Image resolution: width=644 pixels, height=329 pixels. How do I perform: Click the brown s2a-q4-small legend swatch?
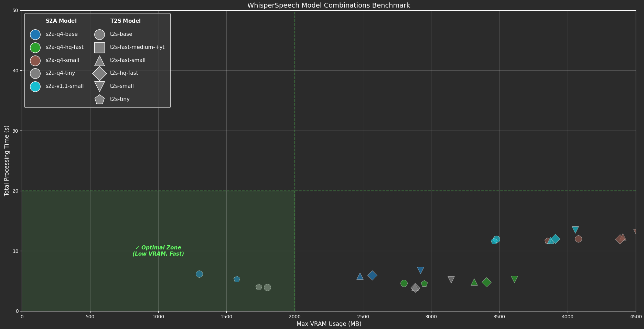(35, 61)
